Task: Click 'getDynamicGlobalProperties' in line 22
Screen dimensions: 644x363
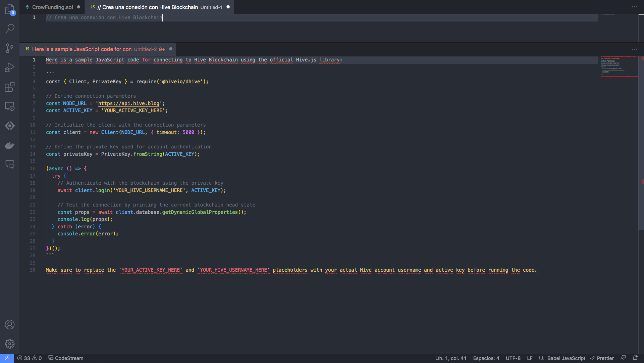Action: click(200, 212)
